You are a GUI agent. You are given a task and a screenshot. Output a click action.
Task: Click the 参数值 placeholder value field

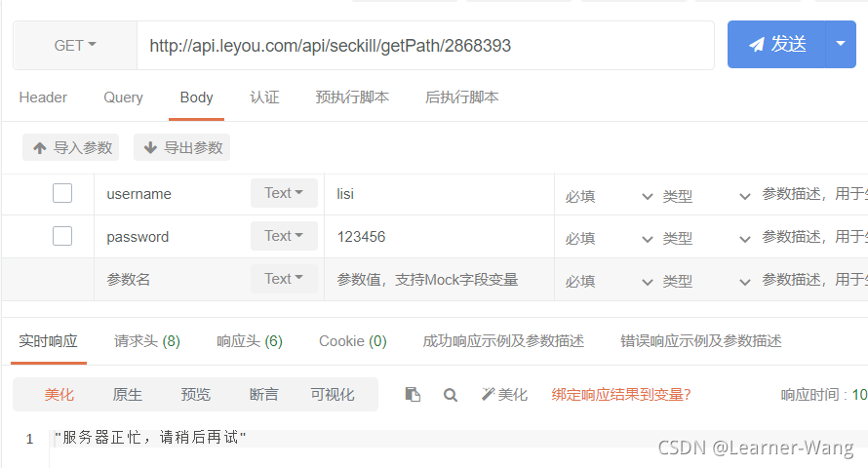439,280
